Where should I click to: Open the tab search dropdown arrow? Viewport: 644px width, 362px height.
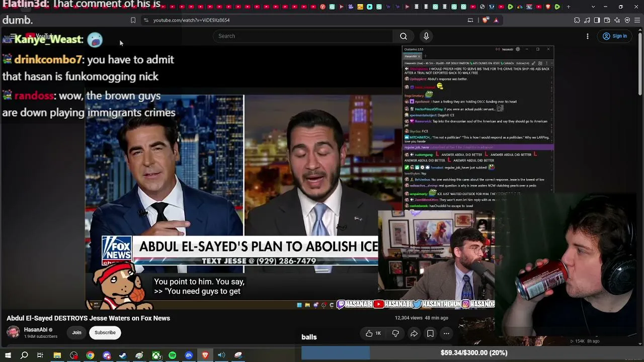click(593, 7)
